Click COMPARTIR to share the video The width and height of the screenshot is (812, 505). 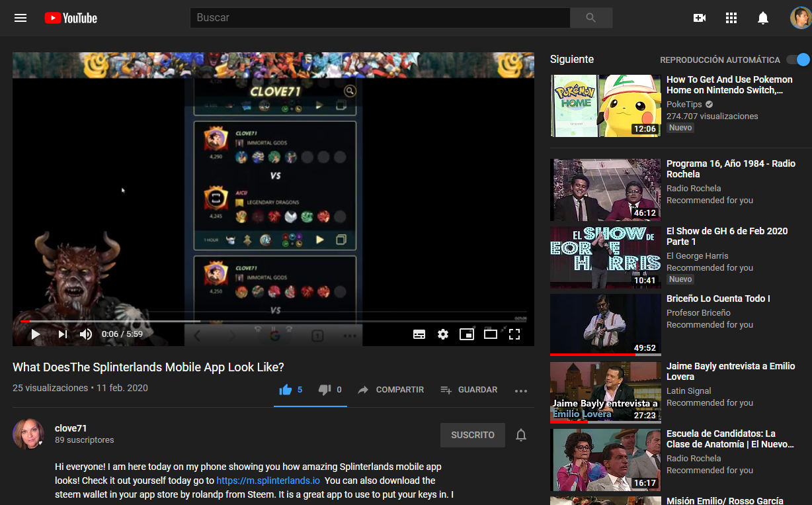[x=391, y=390]
